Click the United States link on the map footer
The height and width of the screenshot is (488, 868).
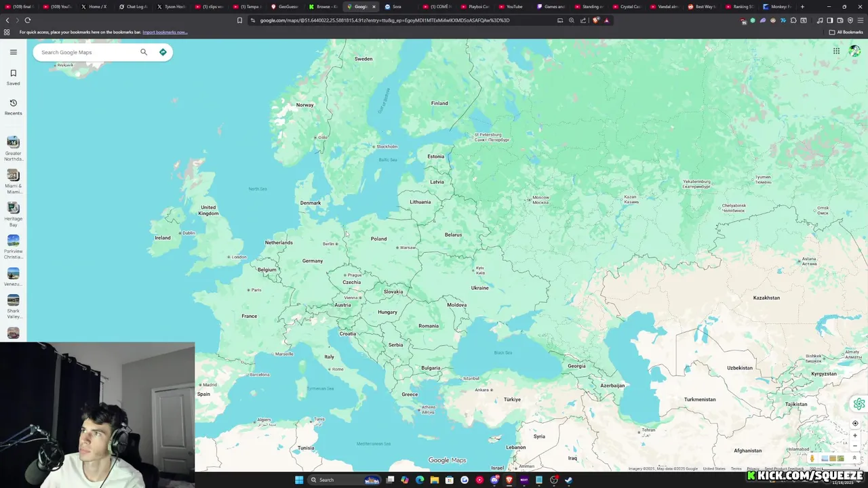coord(714,469)
